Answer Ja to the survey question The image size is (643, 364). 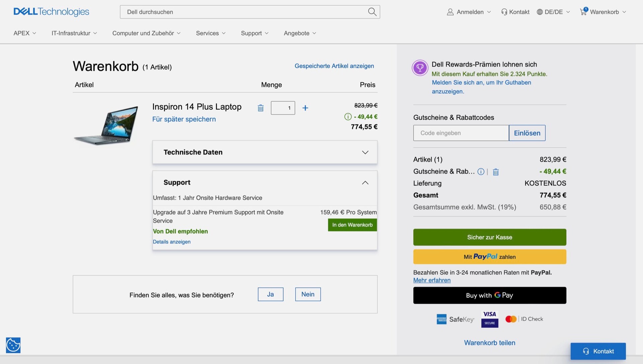pos(270,294)
